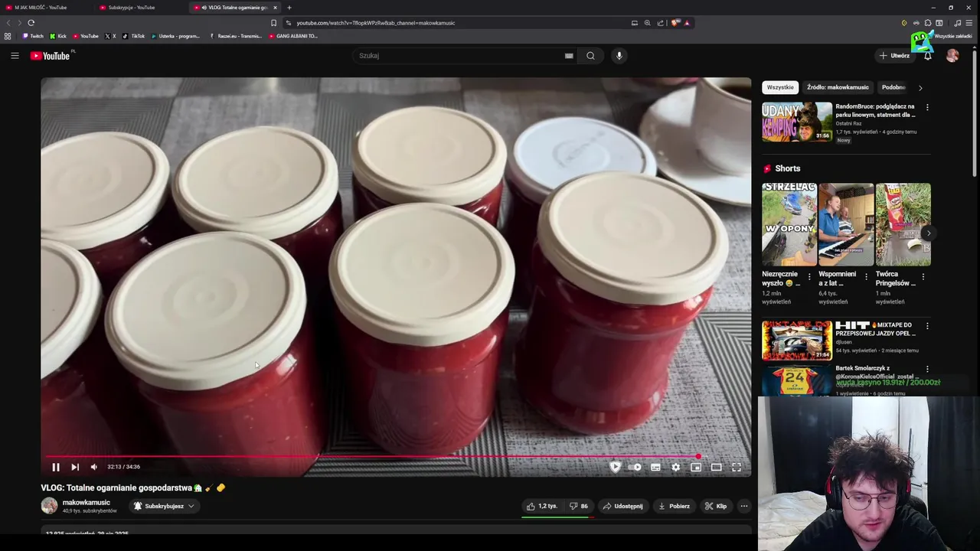The height and width of the screenshot is (551, 980).
Task: Click the RandomBruce video title
Action: (x=876, y=111)
